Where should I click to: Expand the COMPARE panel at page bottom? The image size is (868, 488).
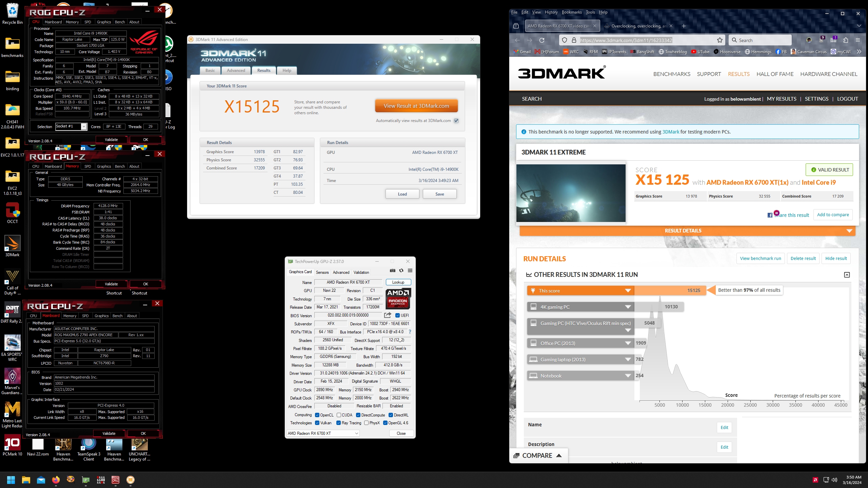(538, 456)
